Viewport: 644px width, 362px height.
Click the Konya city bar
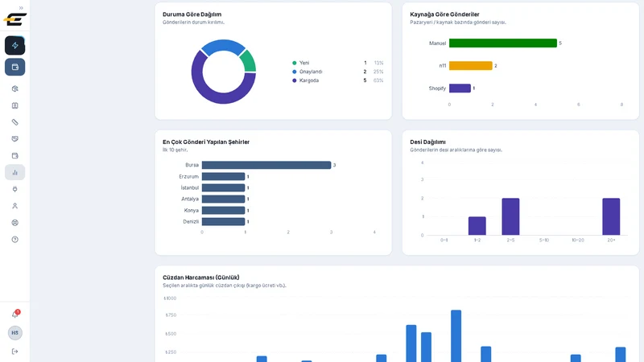click(x=224, y=210)
